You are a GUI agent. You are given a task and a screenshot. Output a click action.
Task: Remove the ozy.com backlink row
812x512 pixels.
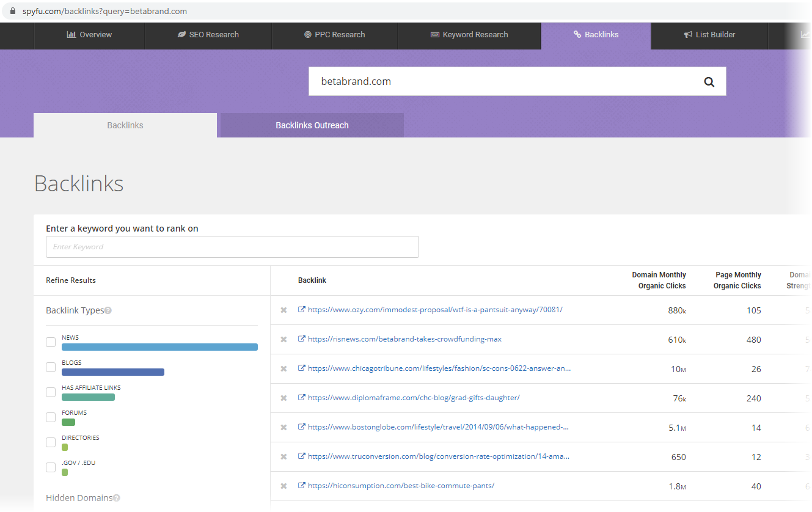[x=283, y=310]
